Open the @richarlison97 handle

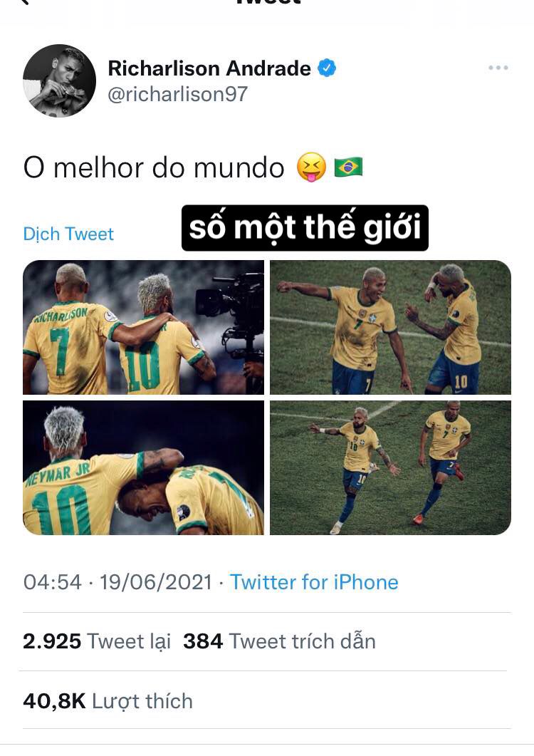(x=177, y=94)
